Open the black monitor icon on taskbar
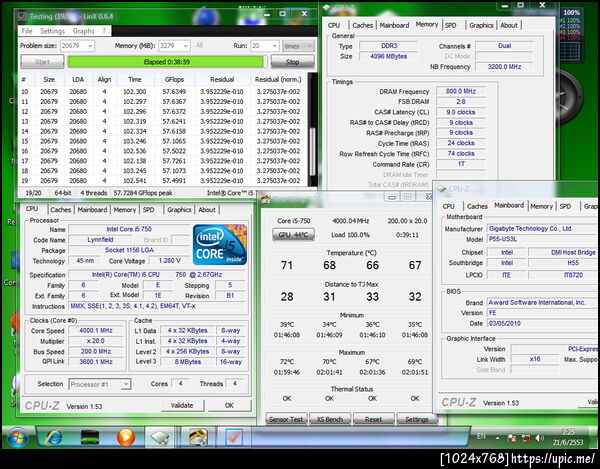 pyautogui.click(x=90, y=437)
